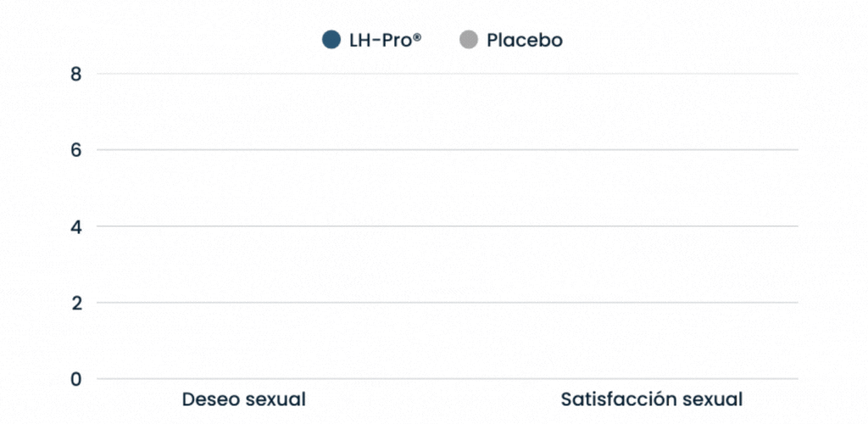
Task: Select the y-axis label 6
Action: click(76, 150)
